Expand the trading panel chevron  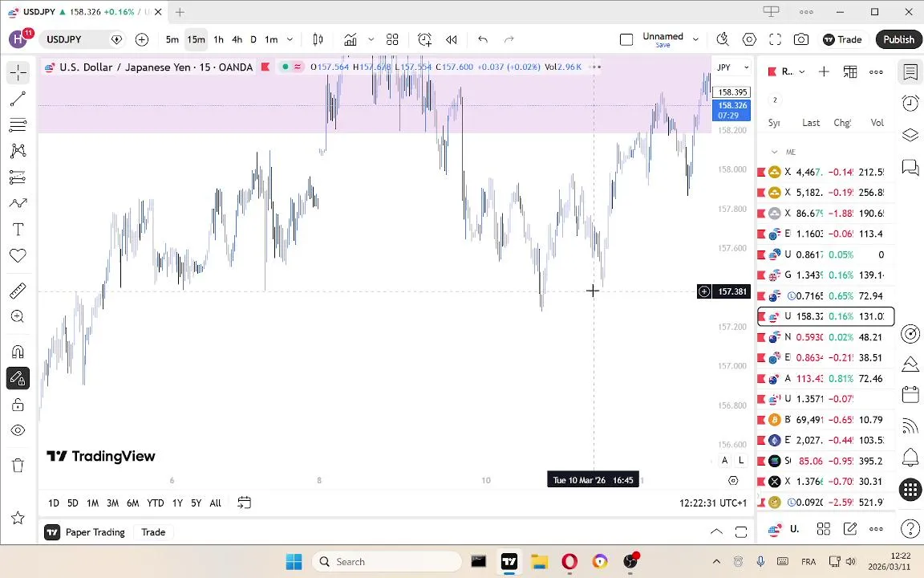pos(716,532)
